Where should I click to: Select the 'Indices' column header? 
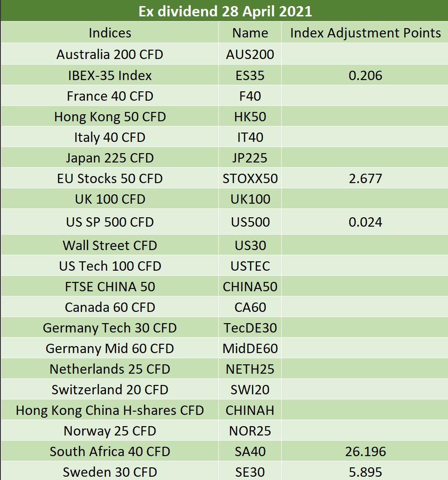coord(110,33)
